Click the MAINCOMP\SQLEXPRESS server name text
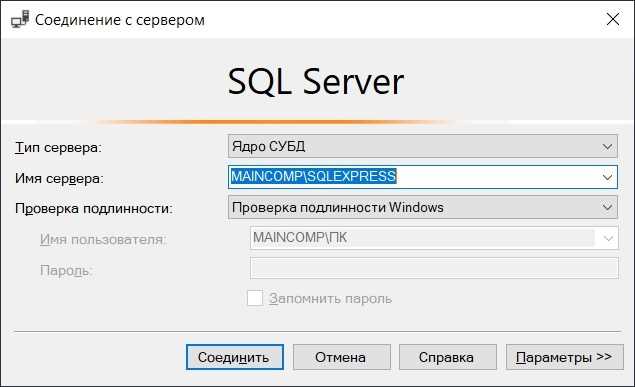This screenshot has height=387, width=635. click(x=313, y=176)
